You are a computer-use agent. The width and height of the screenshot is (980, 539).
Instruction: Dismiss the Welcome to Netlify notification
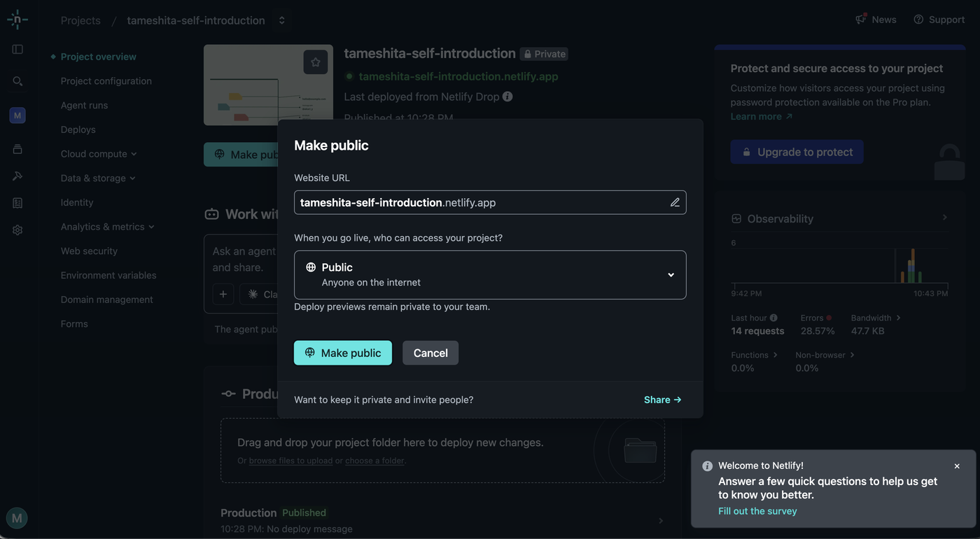pos(957,466)
